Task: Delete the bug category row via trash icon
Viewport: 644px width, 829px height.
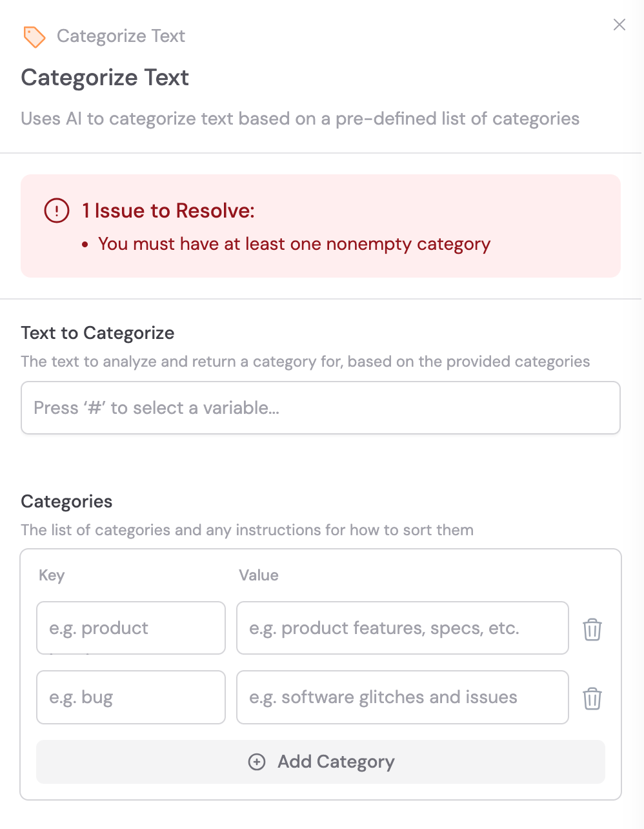Action: tap(592, 697)
